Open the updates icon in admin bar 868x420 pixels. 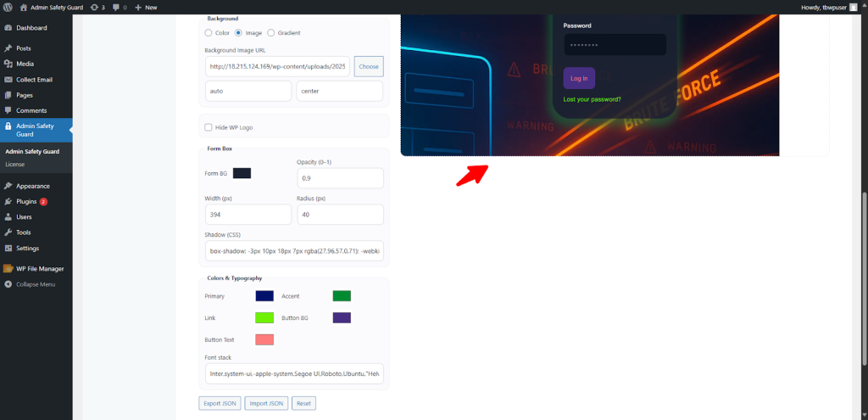(x=94, y=7)
